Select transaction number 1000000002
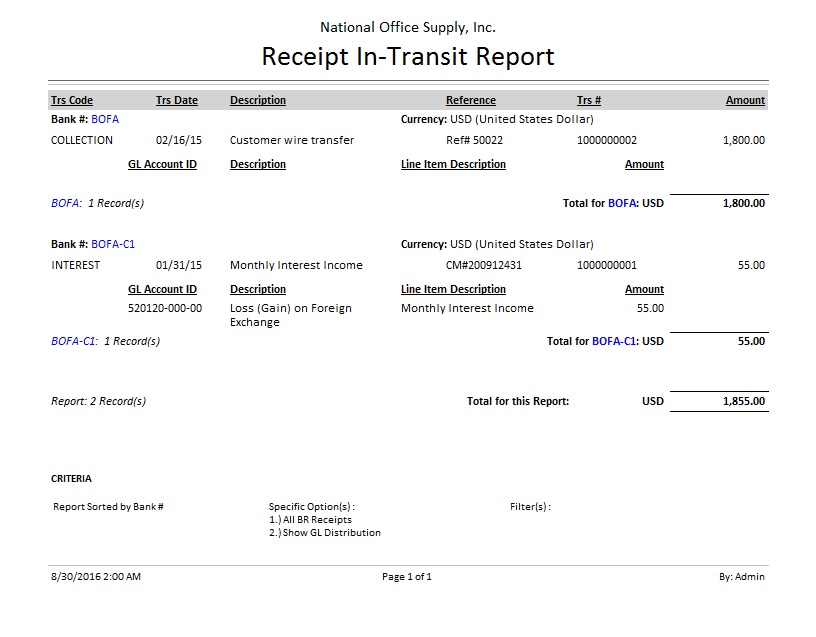The height and width of the screenshot is (637, 816). point(607,140)
